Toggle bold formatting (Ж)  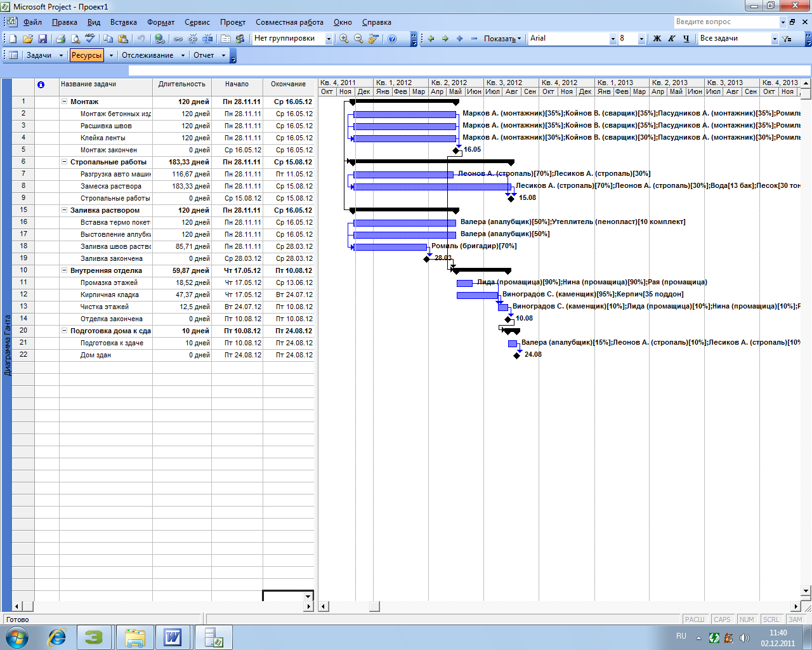tap(657, 39)
